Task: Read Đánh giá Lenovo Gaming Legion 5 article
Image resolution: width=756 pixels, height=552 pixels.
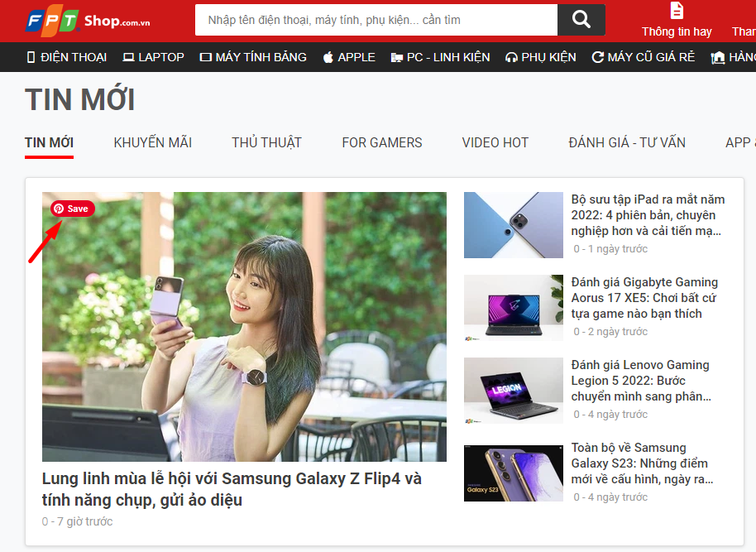Action: (x=641, y=381)
